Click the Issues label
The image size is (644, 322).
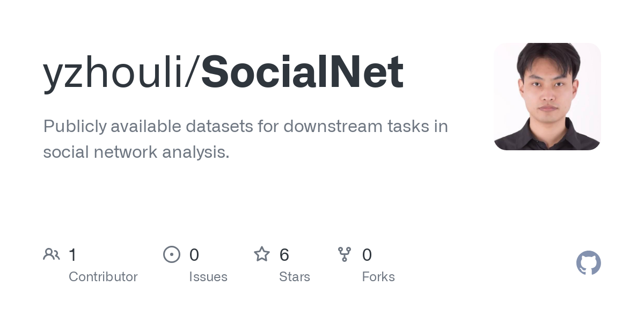(x=208, y=277)
